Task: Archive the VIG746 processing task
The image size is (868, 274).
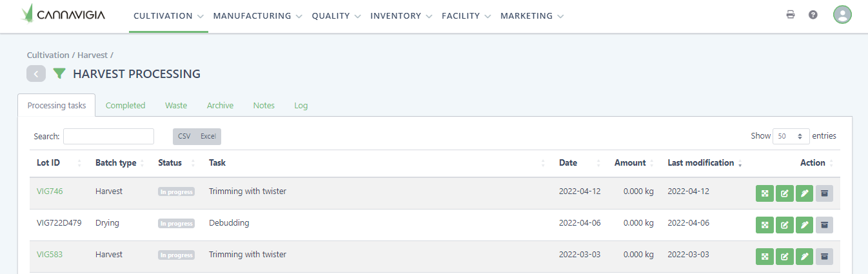Action: pyautogui.click(x=824, y=193)
